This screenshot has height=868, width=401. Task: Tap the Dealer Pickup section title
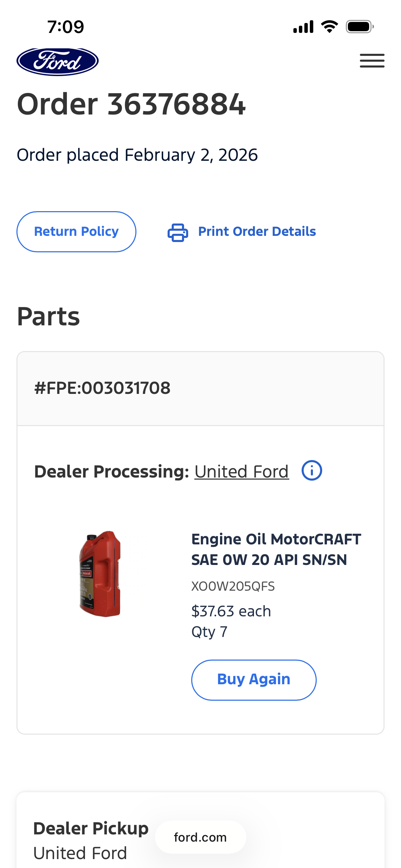click(91, 829)
